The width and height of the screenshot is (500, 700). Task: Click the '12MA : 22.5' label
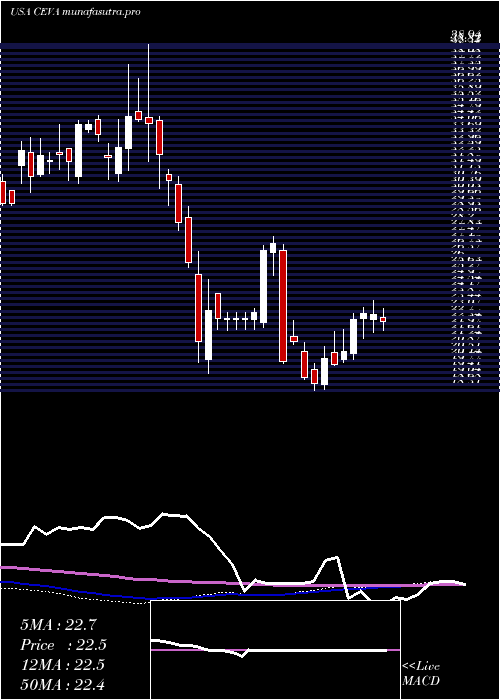pyautogui.click(x=62, y=665)
